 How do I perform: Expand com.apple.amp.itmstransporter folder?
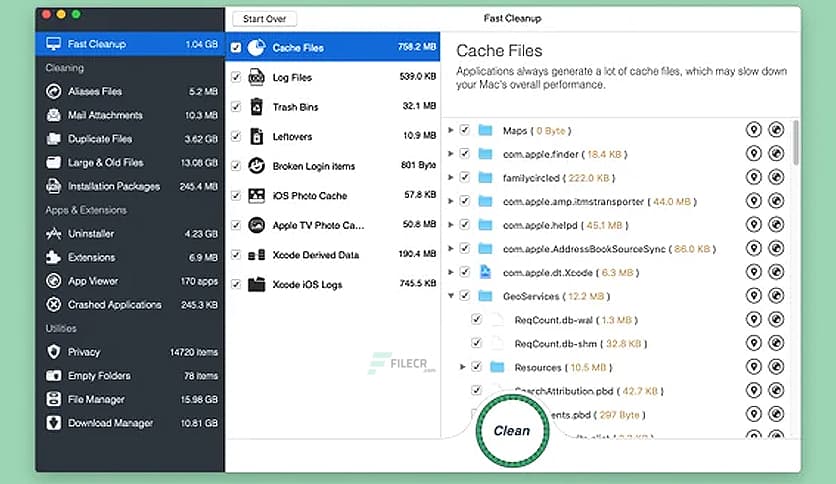click(451, 201)
